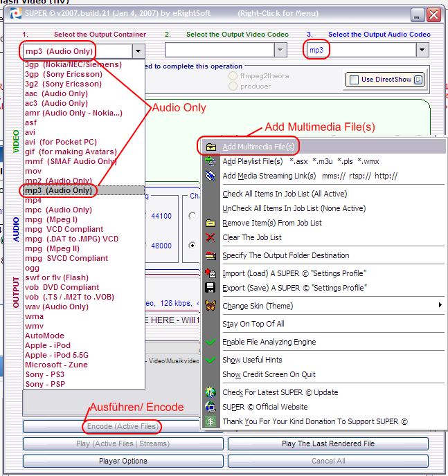Minimize the SUPER window

[417, 15]
